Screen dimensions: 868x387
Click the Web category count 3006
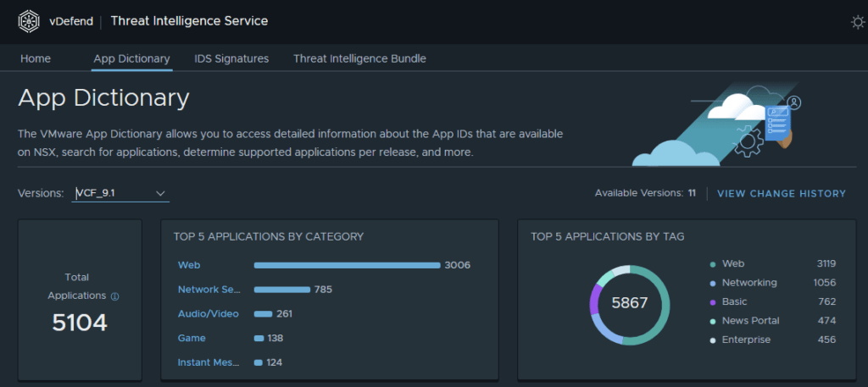tap(457, 265)
